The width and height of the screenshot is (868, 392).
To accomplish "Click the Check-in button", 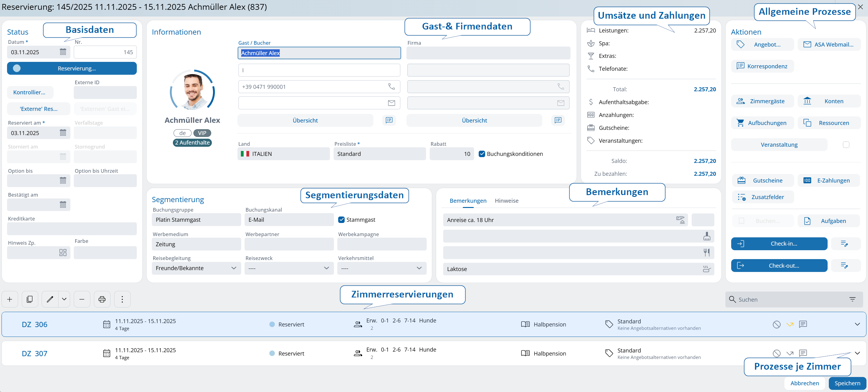I will tap(779, 243).
